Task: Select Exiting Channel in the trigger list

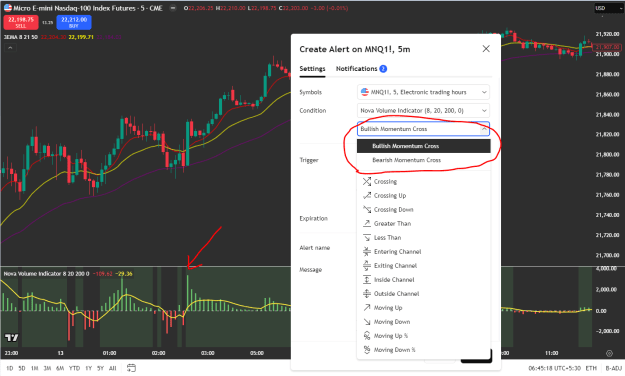Action: pyautogui.click(x=424, y=266)
